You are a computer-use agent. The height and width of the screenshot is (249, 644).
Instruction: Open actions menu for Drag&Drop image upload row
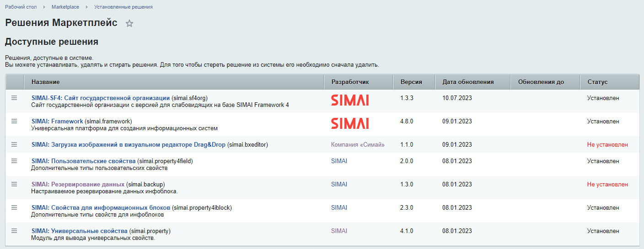point(14,144)
